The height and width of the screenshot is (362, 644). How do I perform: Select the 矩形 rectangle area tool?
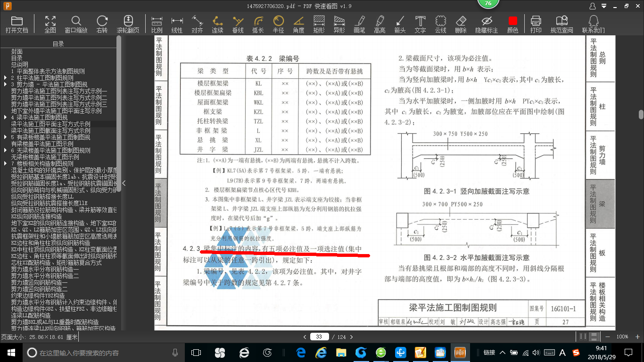point(319,24)
